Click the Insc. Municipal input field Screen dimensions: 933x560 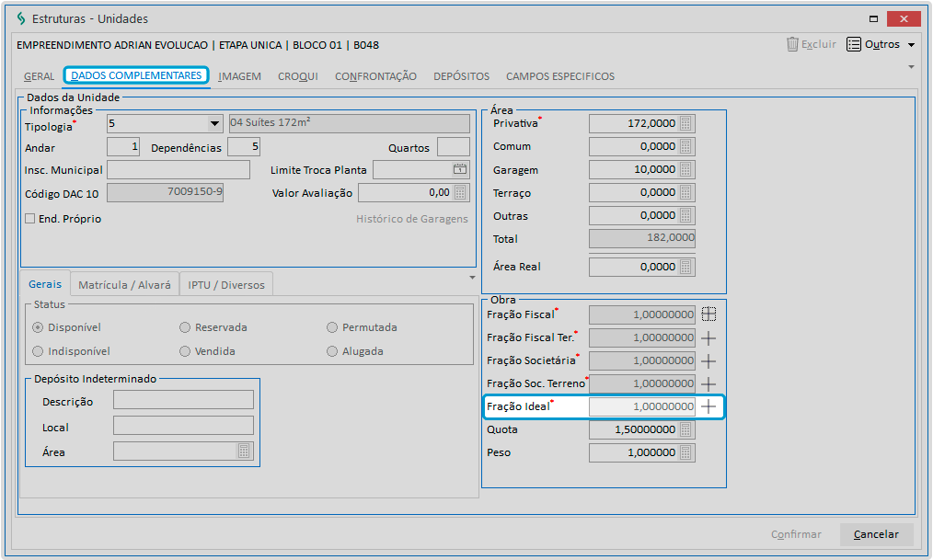tap(179, 170)
